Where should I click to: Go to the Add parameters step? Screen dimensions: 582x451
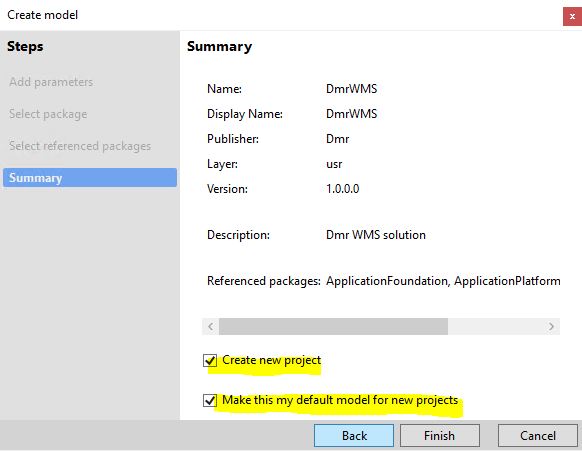pyautogui.click(x=51, y=82)
